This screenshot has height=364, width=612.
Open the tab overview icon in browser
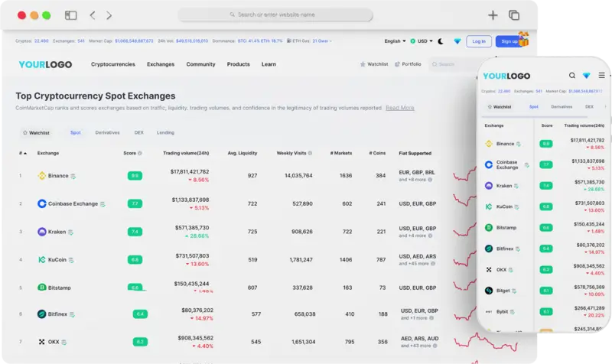514,15
